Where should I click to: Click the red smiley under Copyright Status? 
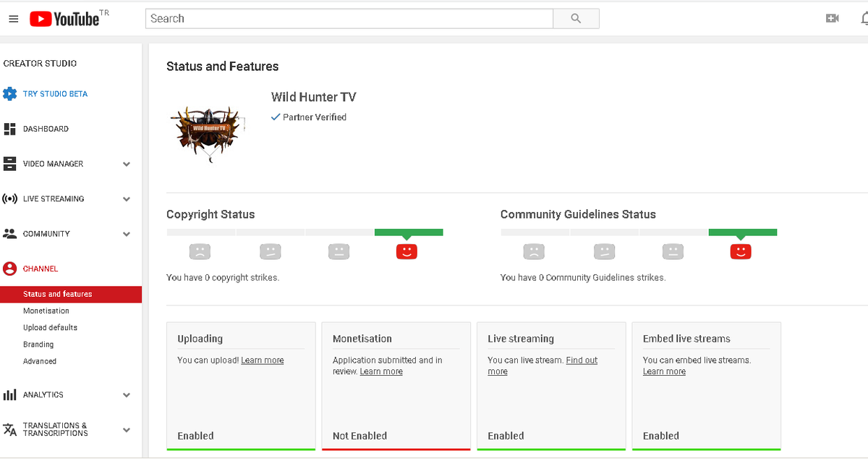click(x=407, y=252)
